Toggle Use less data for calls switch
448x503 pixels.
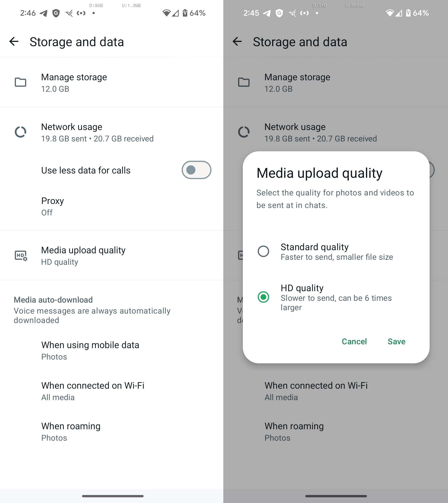click(196, 170)
